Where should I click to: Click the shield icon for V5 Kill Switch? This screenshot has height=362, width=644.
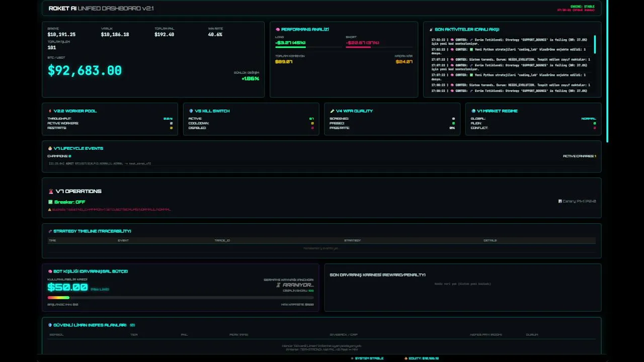(191, 111)
